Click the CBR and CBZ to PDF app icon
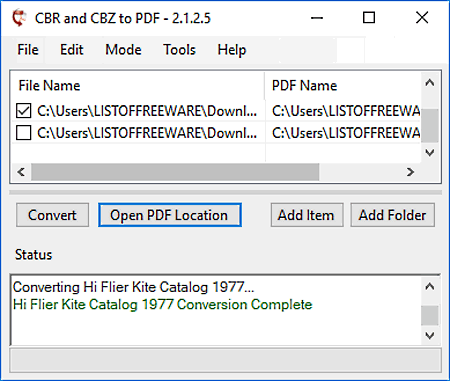This screenshot has width=450, height=381. (x=19, y=18)
